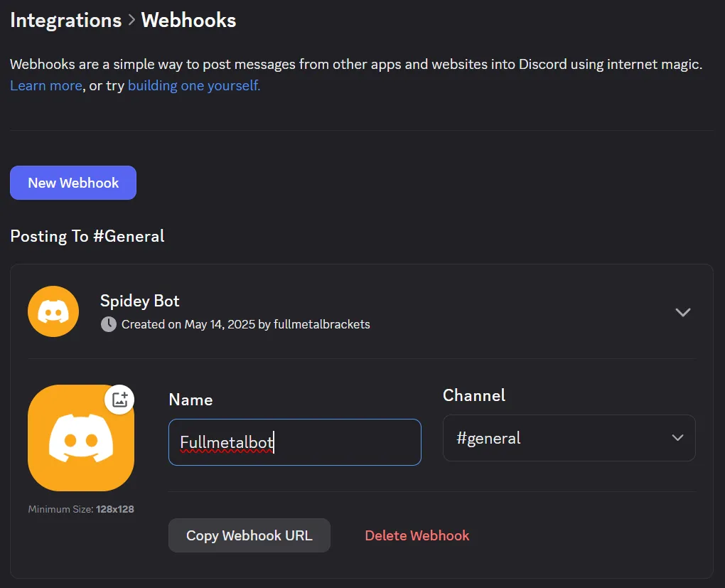Viewport: 725px width, 588px height.
Task: Delete the webhook
Action: pos(417,535)
